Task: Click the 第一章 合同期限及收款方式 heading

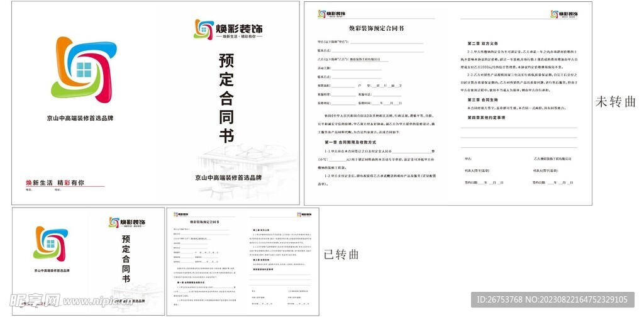Action: pyautogui.click(x=350, y=142)
